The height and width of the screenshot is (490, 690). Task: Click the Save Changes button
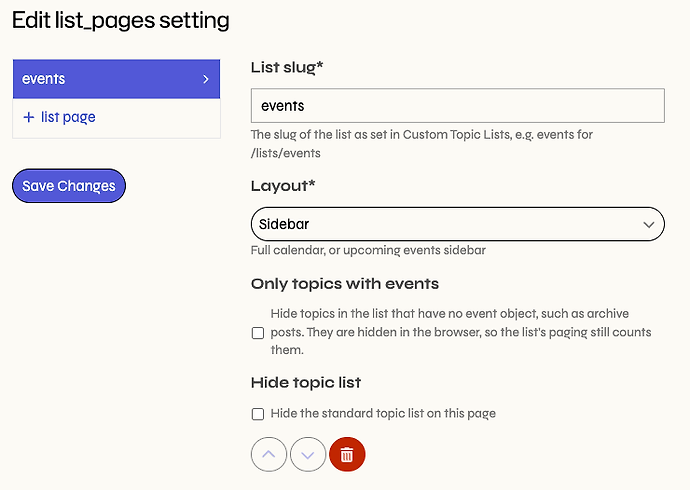69,186
